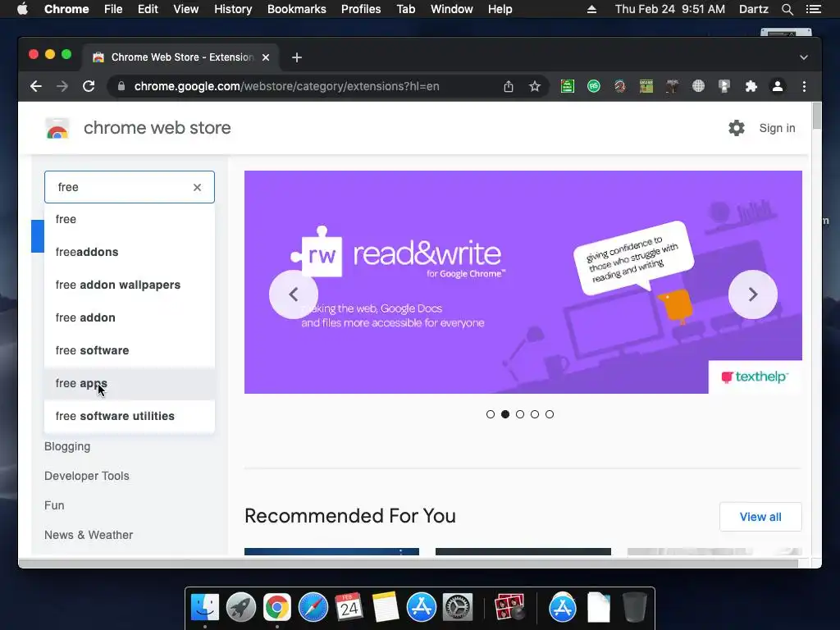Open the News & Weather category
This screenshot has height=630, width=840.
[89, 535]
